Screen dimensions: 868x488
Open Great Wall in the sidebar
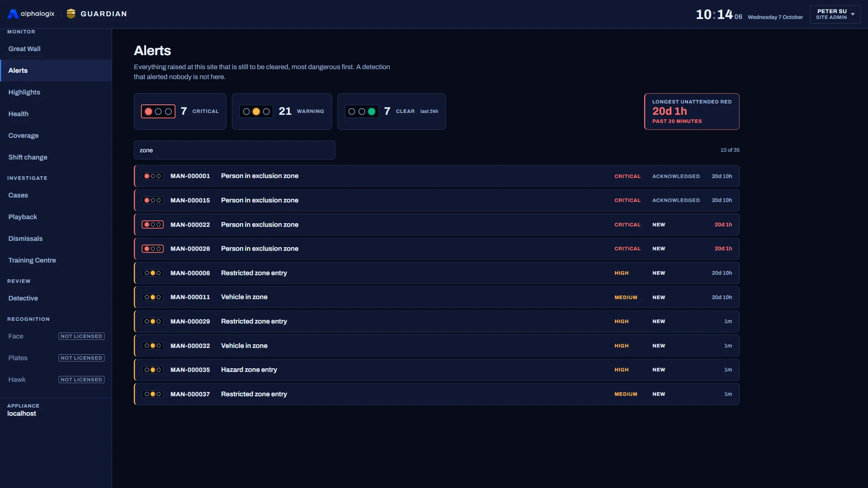click(x=56, y=49)
